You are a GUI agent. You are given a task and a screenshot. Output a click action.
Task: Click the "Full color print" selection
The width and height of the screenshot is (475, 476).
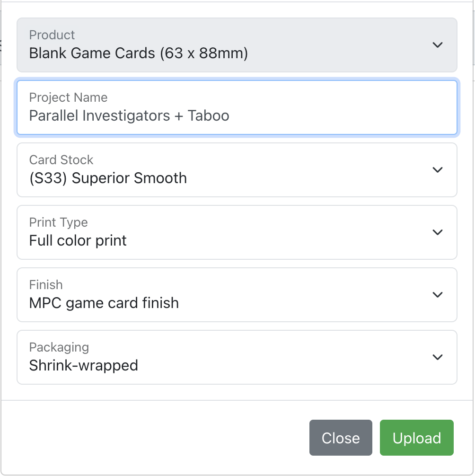78,241
